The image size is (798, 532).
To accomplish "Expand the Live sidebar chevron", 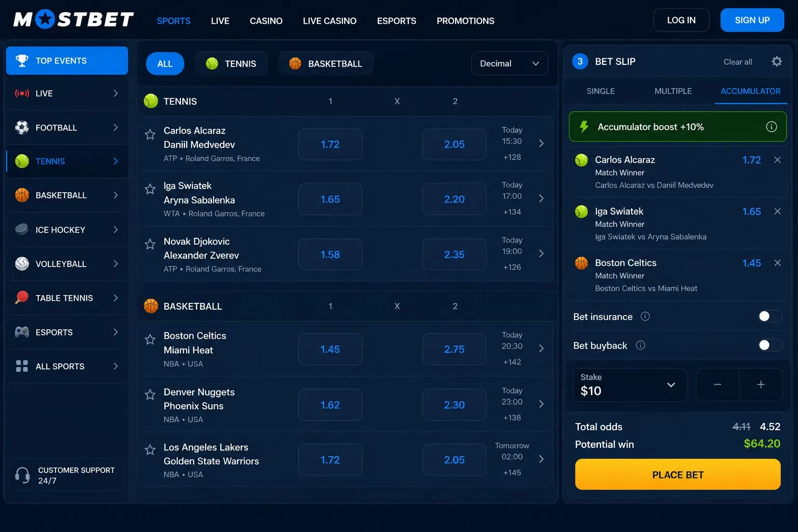I will tap(116, 94).
